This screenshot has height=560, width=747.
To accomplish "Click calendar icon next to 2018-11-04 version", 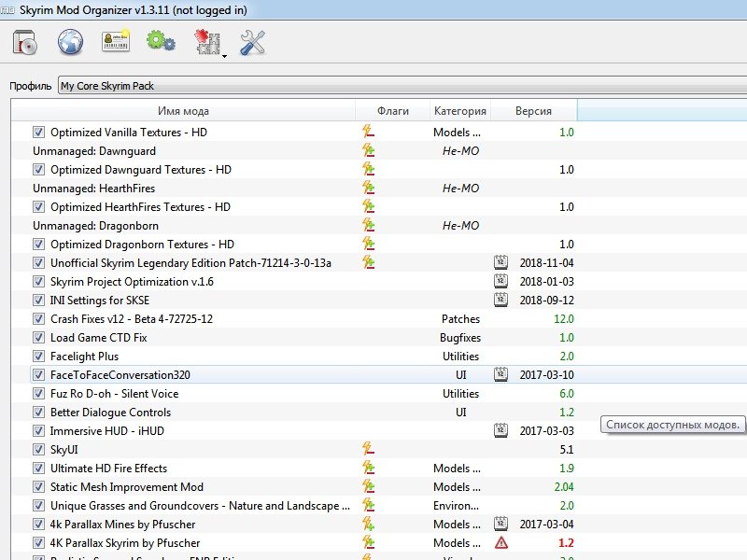I will [x=501, y=263].
